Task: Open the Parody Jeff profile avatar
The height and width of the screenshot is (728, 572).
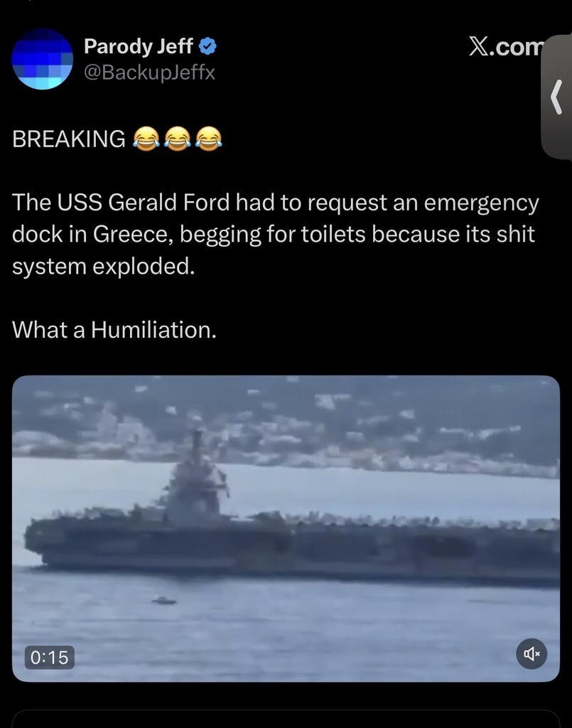Action: coord(42,58)
